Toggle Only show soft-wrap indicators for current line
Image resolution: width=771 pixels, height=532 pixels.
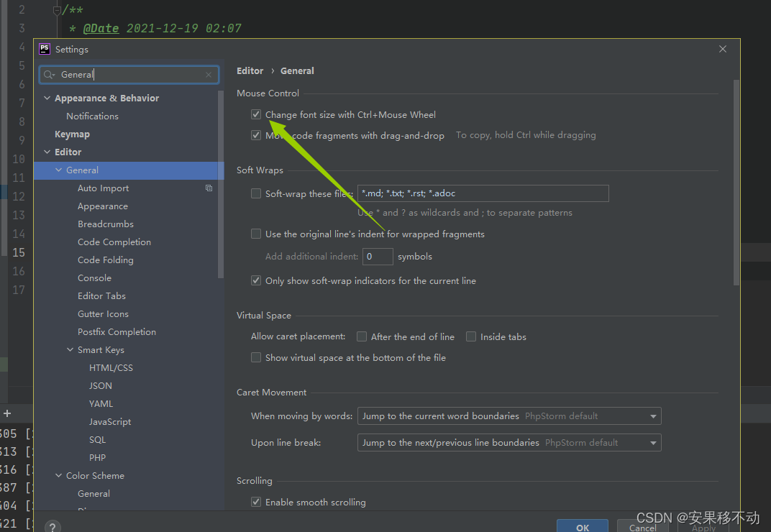pos(256,281)
